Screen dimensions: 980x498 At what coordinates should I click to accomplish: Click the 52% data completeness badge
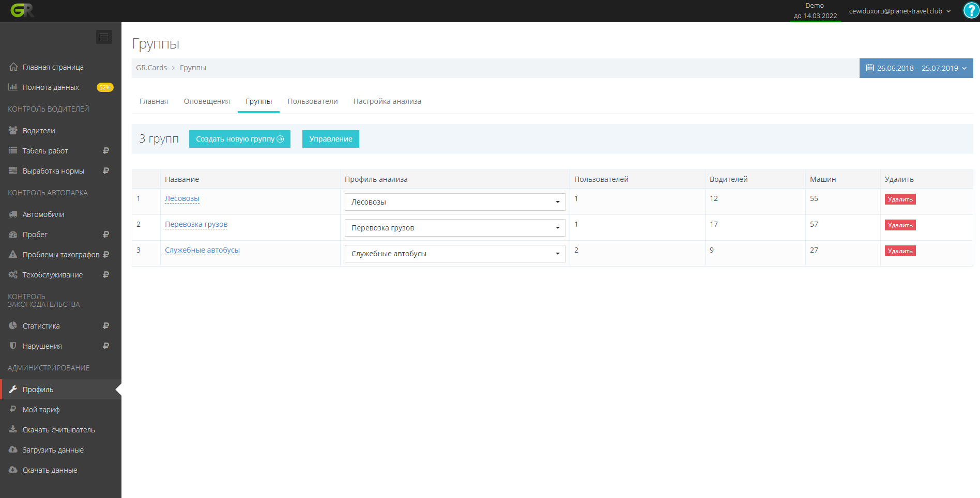pos(105,87)
